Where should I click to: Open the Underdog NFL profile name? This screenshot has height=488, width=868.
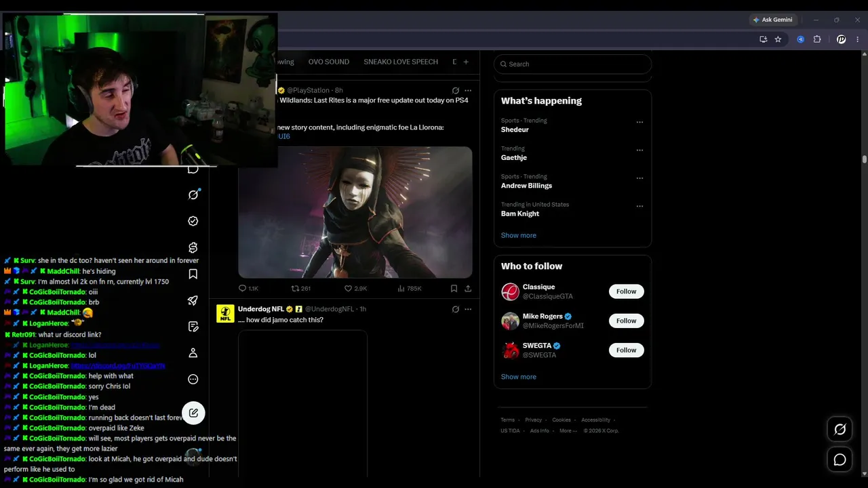pyautogui.click(x=260, y=309)
